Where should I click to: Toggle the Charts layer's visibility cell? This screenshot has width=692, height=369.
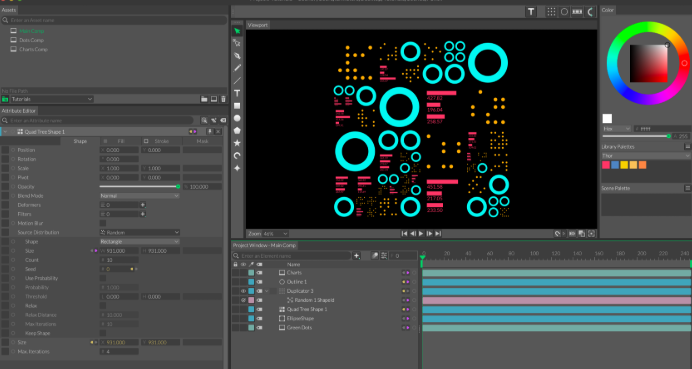pyautogui.click(x=243, y=273)
